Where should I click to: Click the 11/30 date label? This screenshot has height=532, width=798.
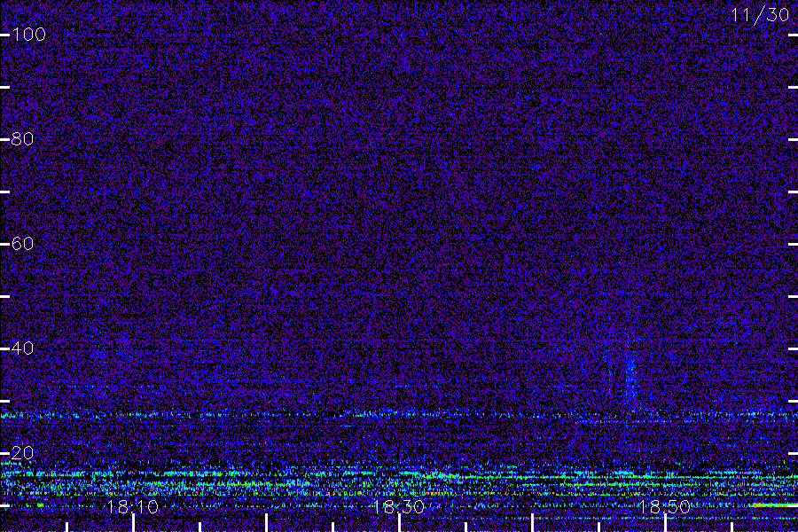[760, 15]
